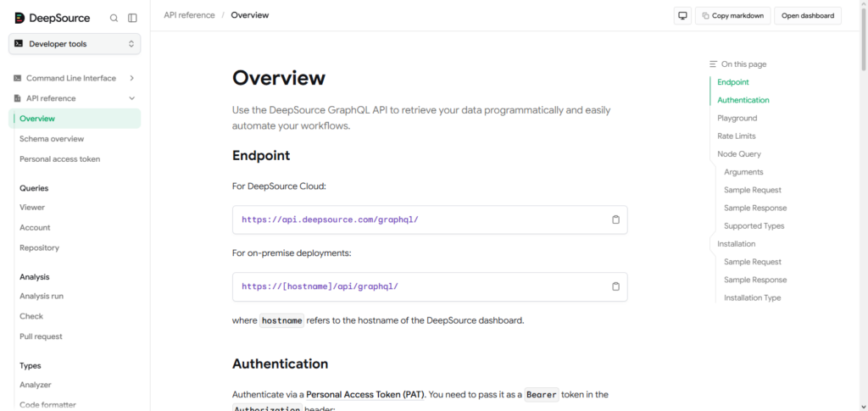
Task: Click the Queries section heading
Action: (x=34, y=188)
